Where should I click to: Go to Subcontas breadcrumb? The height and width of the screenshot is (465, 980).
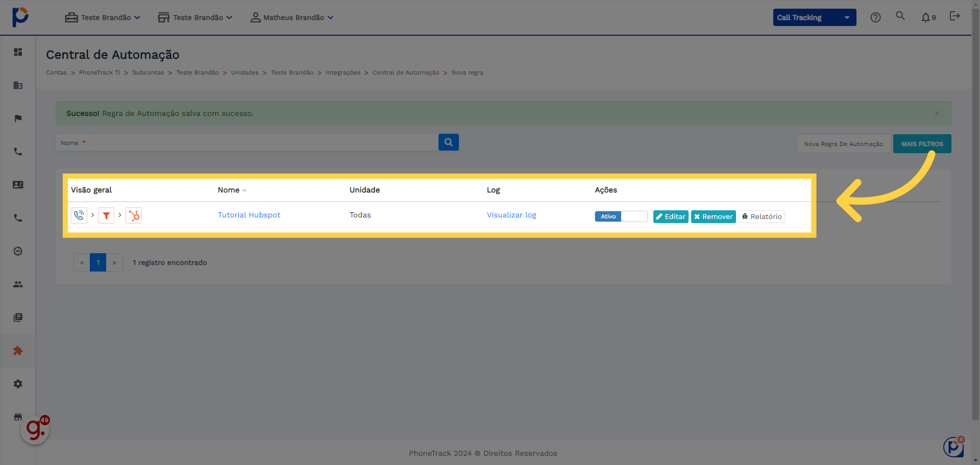(x=148, y=72)
